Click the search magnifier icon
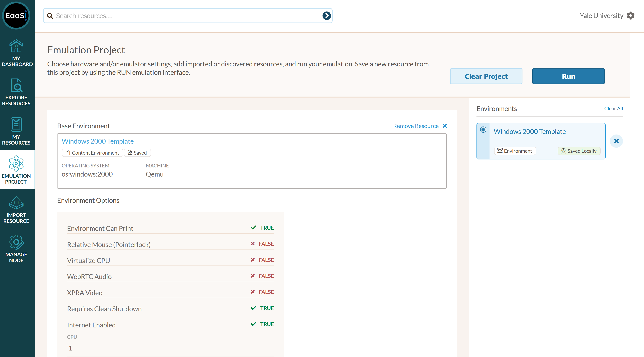 point(50,16)
